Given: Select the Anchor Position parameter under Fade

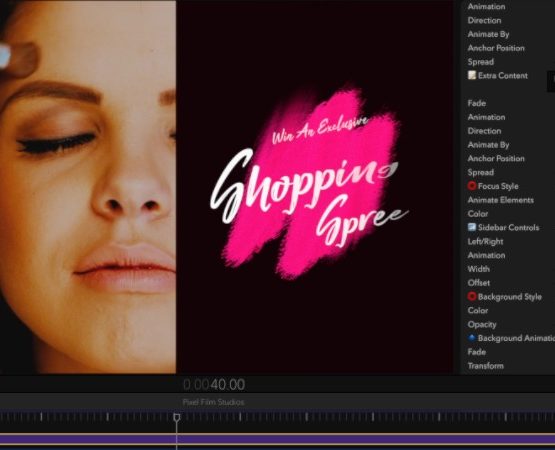Looking at the screenshot, I should [496, 159].
